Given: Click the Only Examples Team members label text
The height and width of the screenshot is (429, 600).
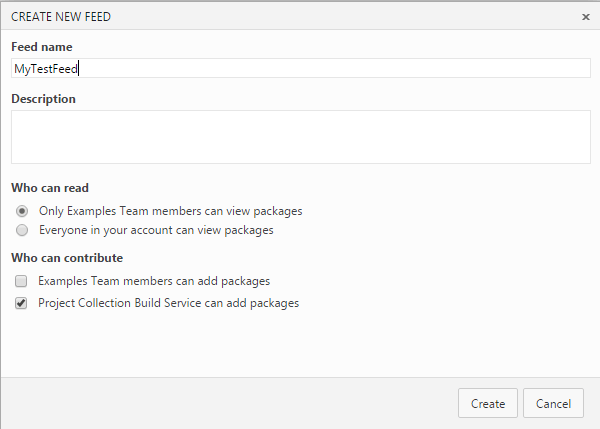Looking at the screenshot, I should tap(170, 211).
